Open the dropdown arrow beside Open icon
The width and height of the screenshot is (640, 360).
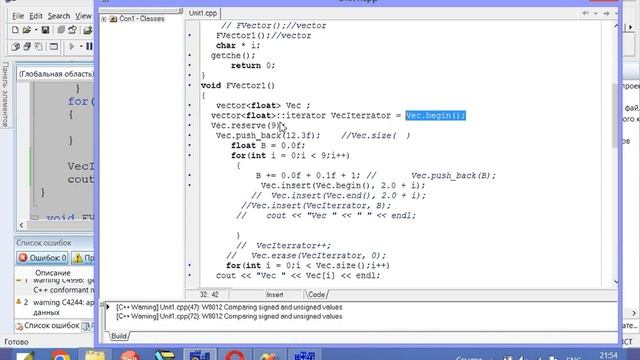(36, 31)
